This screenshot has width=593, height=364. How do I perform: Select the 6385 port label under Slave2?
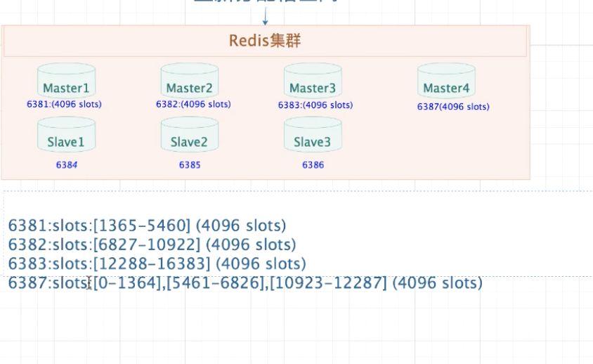(x=190, y=165)
